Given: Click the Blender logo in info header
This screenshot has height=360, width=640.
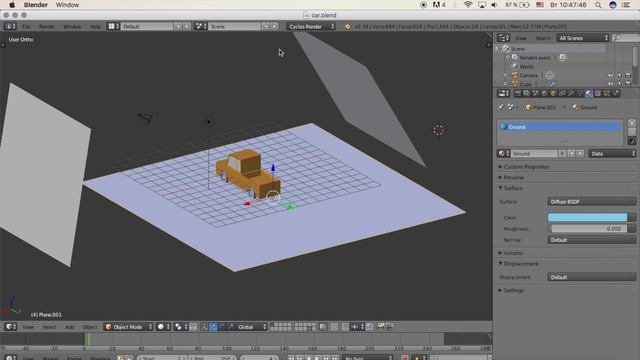Looking at the screenshot, I should 347,27.
